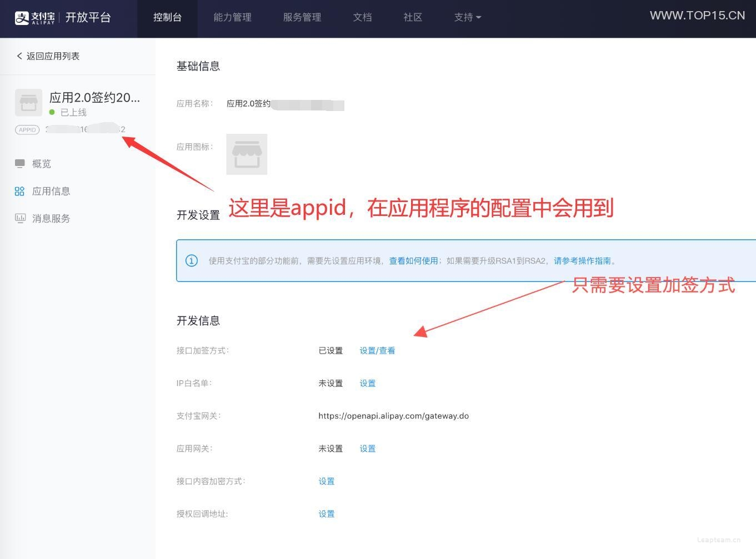
Task: Click 返回应用列表 back link
Action: (53, 56)
